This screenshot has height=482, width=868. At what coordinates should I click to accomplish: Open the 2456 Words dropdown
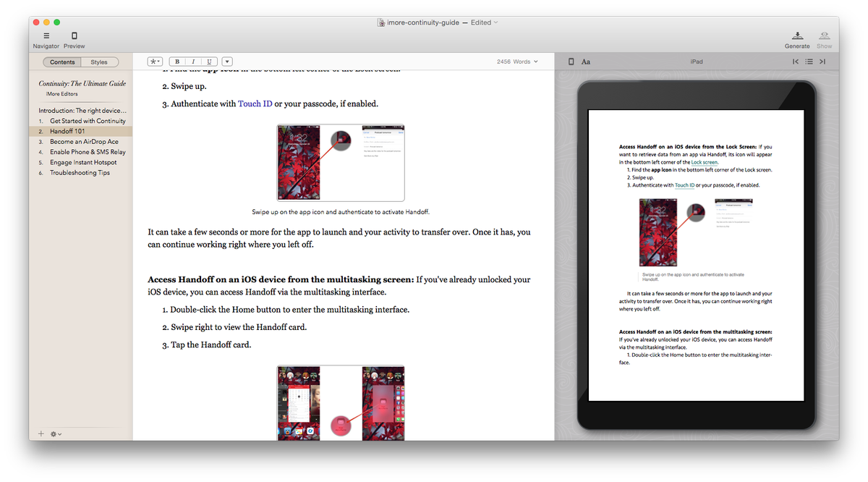pyautogui.click(x=515, y=62)
